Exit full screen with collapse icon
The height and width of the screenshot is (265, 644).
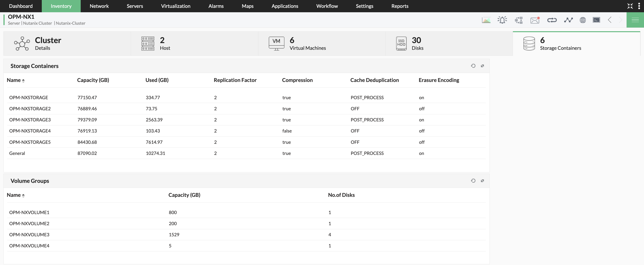click(x=630, y=6)
